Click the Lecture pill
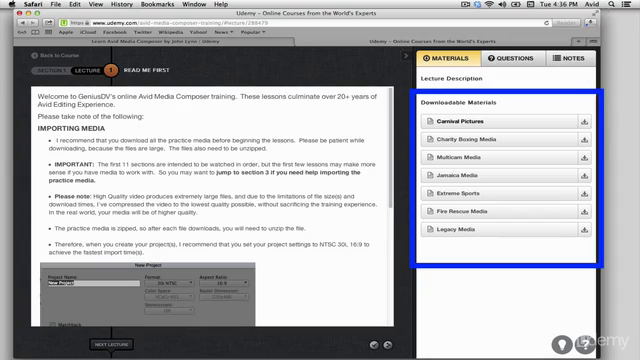This screenshot has height=360, width=640. pyautogui.click(x=87, y=70)
